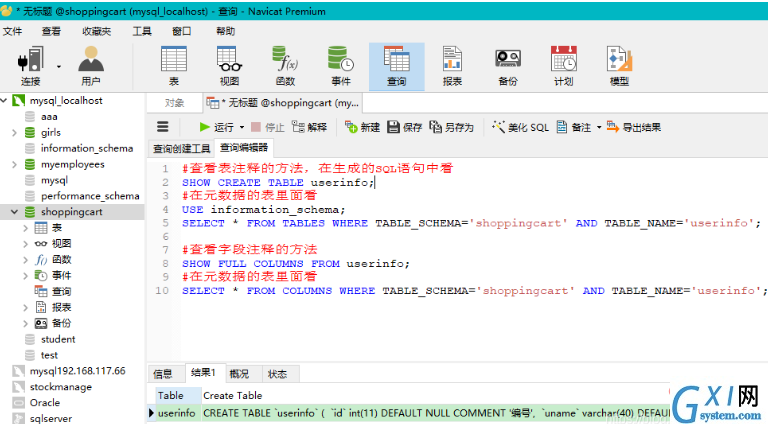
Task: Click 新建 (New) query button
Action: tap(362, 127)
